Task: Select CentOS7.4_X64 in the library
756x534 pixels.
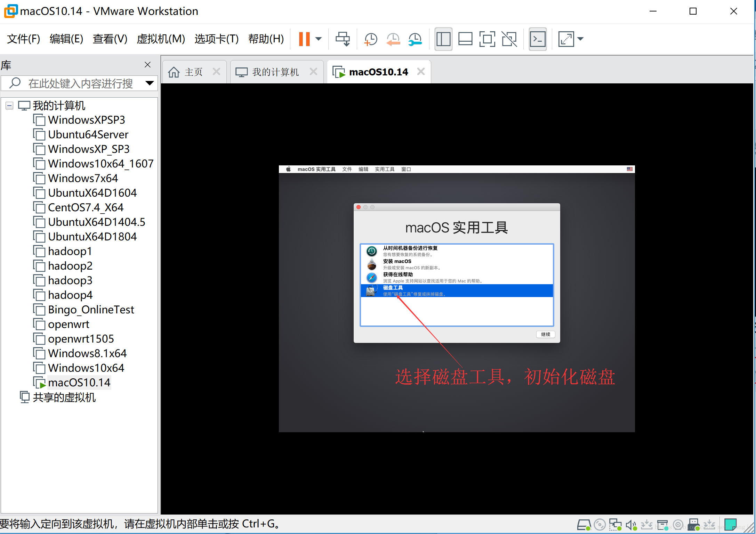Action: 86,207
